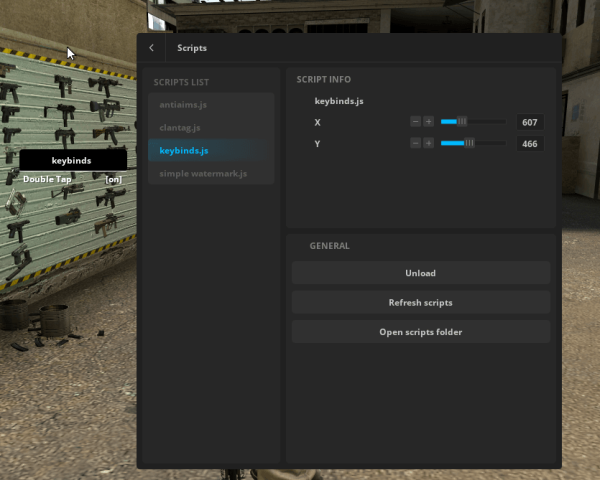The image size is (600, 480).
Task: Click the [on] status in the keybinds overlay
Action: [114, 179]
